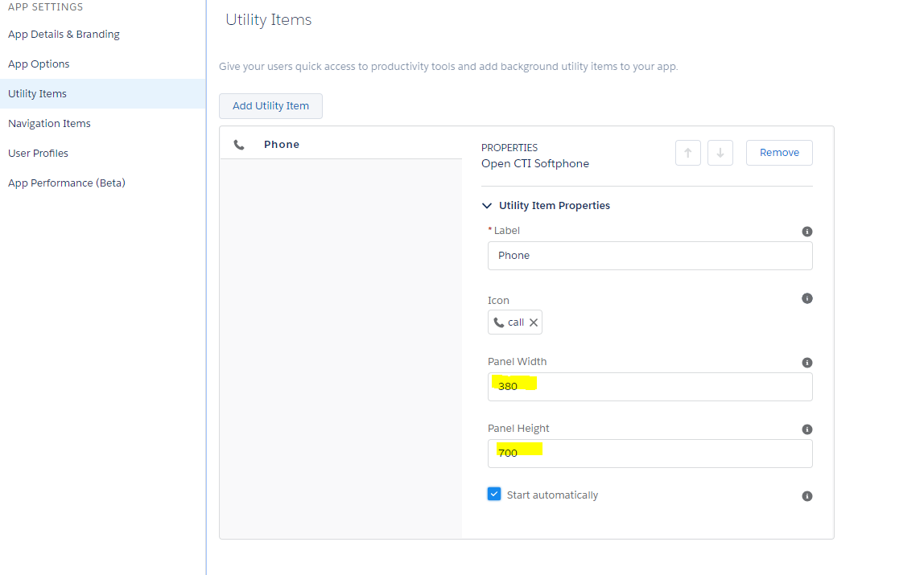Open the User Profiles settings
Viewport: 924px width, 575px height.
point(38,154)
